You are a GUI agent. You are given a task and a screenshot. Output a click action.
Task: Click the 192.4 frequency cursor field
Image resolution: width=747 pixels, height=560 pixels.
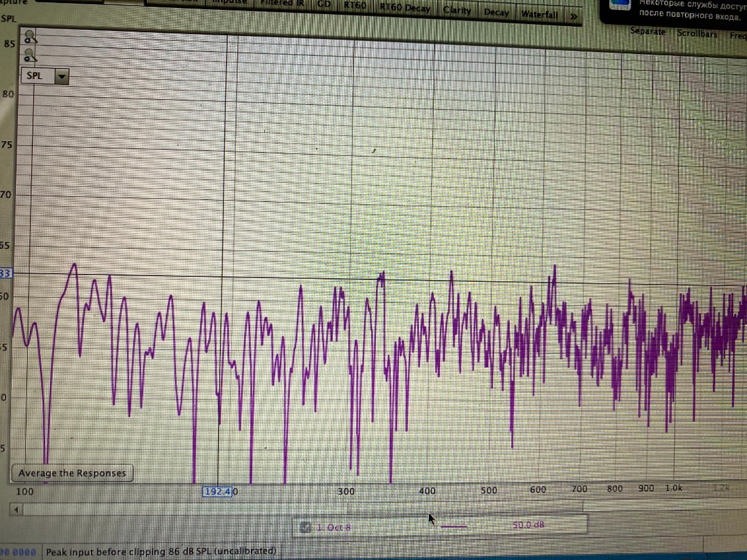click(218, 492)
